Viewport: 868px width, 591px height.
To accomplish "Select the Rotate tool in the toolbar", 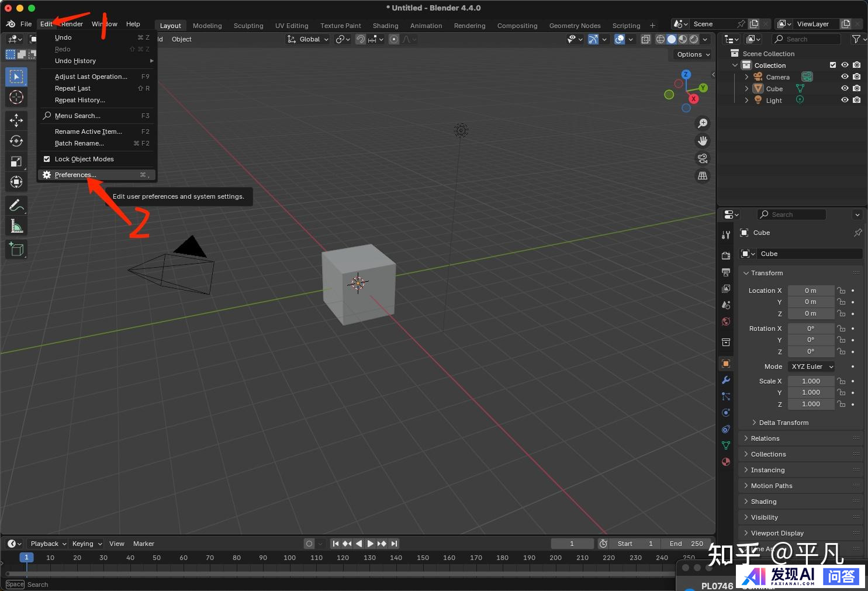I will coord(16,141).
